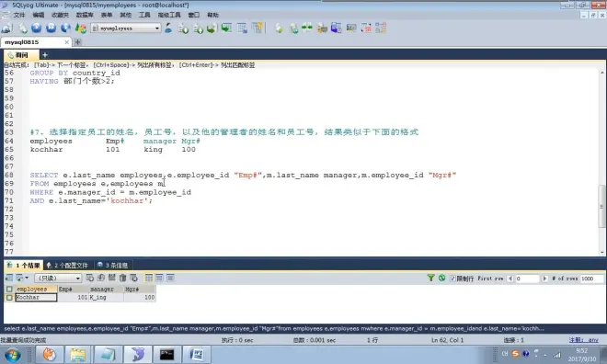
Task: Switch result pane to grid view icon
Action: click(149, 278)
